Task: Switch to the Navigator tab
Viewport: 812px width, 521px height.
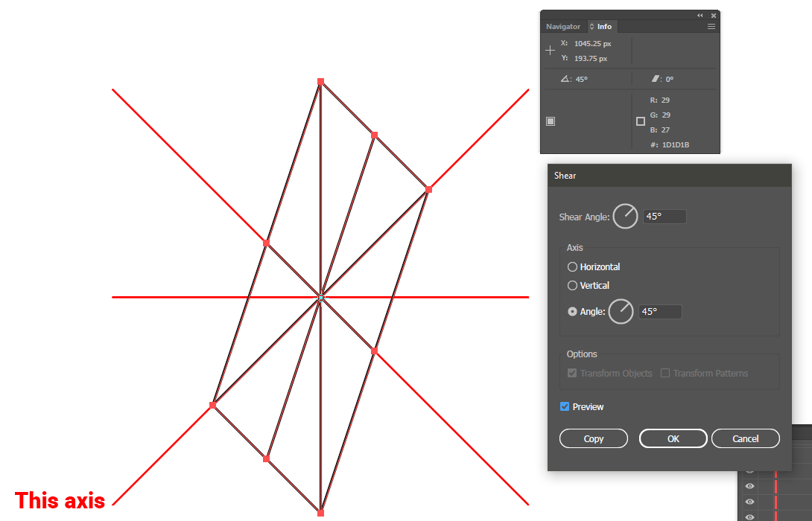Action: [563, 26]
